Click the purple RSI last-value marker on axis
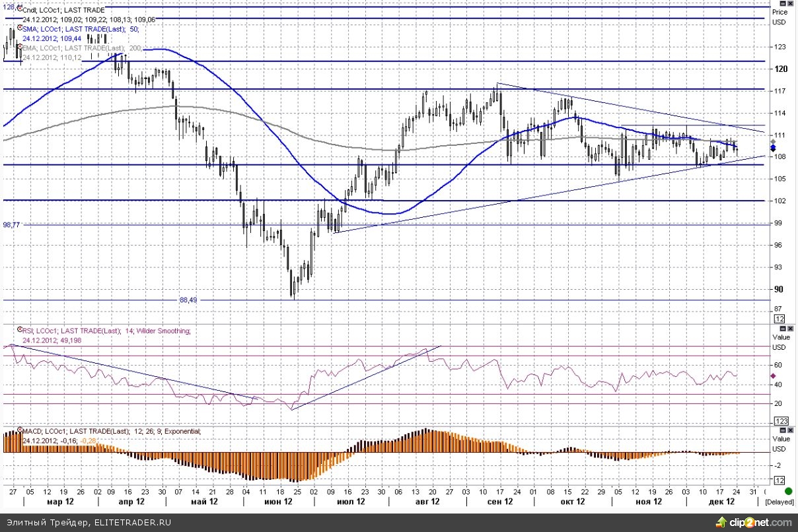This screenshot has width=798, height=532. (774, 376)
